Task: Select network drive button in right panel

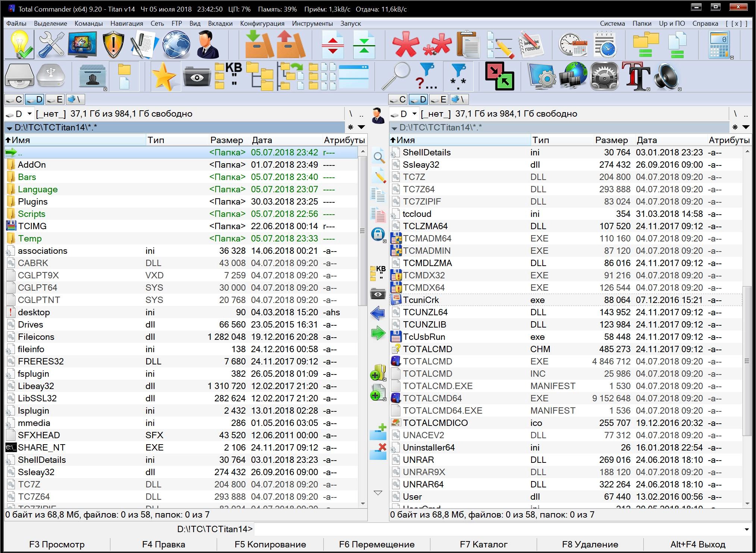Action: click(x=459, y=99)
